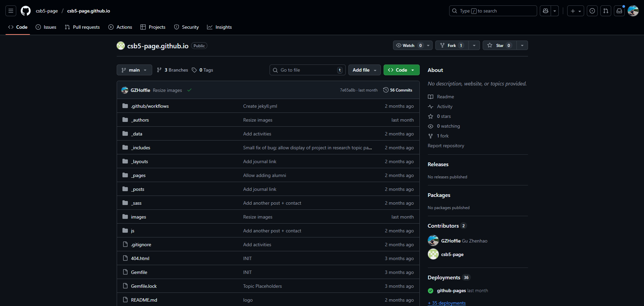
Task: Open the _includes folder
Action: 141,148
